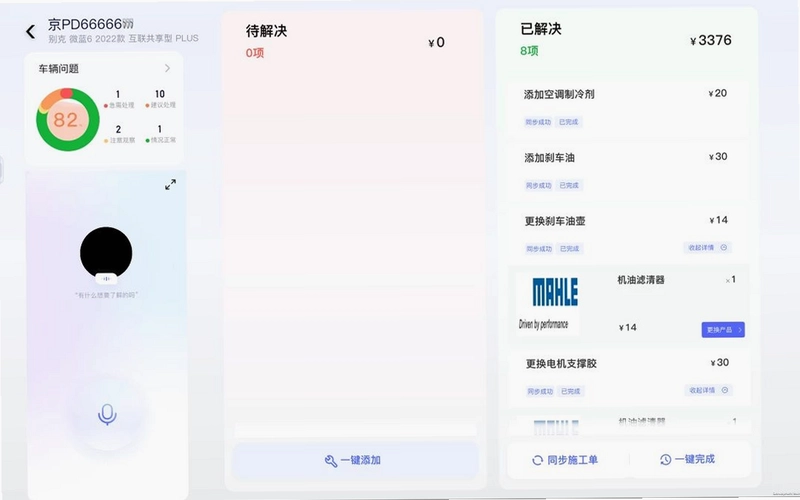
Task: Click the 急需处理 count of 1
Action: point(118,94)
